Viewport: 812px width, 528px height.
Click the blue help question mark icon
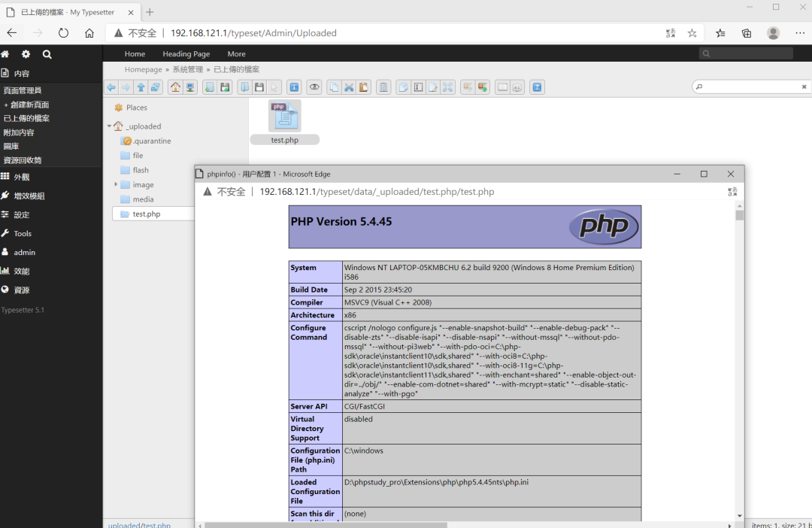[x=537, y=87]
